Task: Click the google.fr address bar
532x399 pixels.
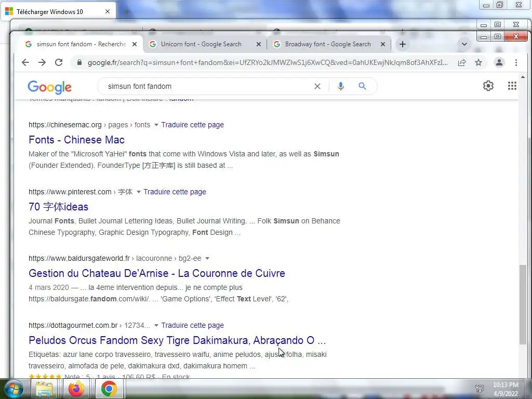Action: pyautogui.click(x=268, y=62)
